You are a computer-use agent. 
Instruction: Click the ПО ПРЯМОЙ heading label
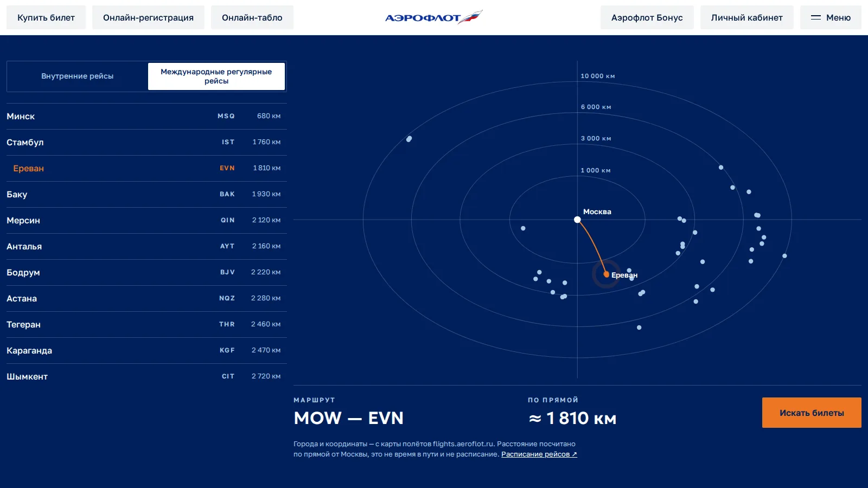coord(553,400)
